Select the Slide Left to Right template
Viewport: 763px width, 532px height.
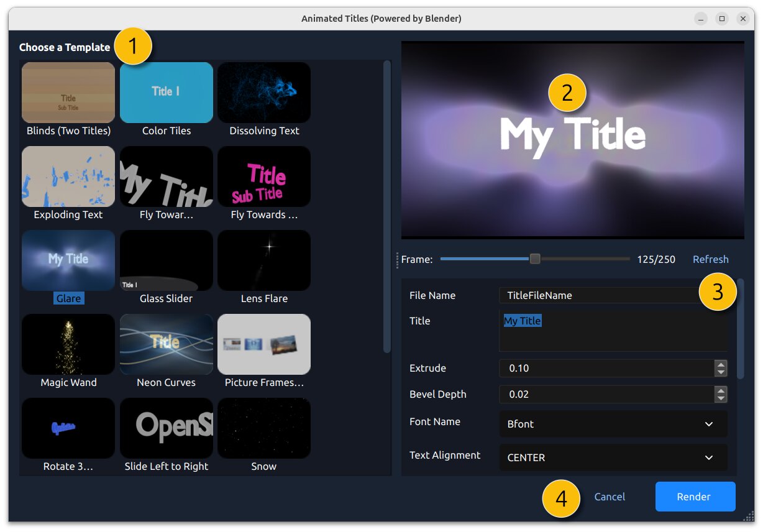tap(167, 428)
